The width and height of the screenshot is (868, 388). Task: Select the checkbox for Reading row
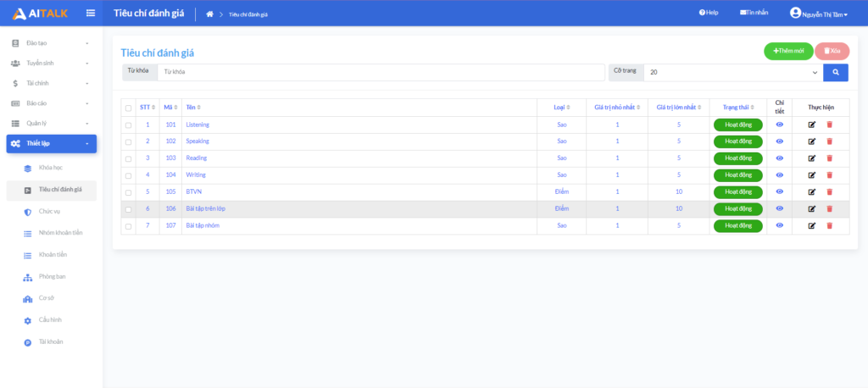(129, 158)
